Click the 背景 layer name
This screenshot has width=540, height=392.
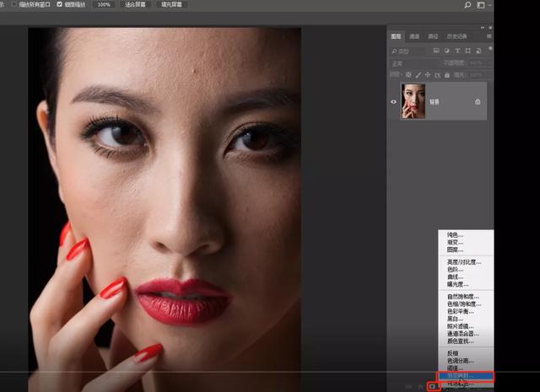[x=435, y=102]
